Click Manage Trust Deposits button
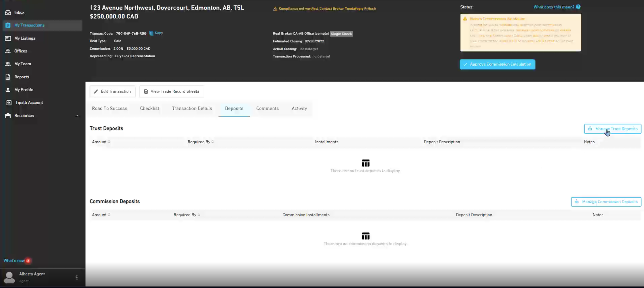The width and height of the screenshot is (644, 288). [613, 129]
